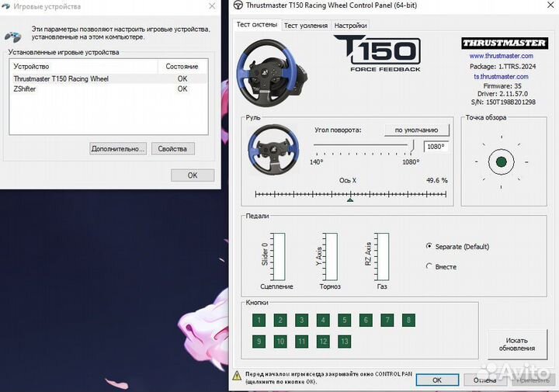559x392 pixels.
Task: Click Отмена in T150 Control Panel
Action: pos(484,380)
